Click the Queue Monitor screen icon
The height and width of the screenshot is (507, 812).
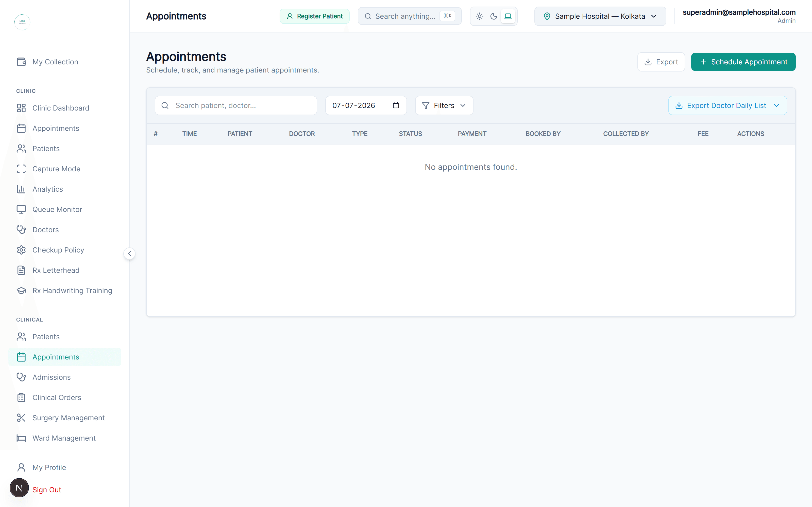(x=21, y=209)
